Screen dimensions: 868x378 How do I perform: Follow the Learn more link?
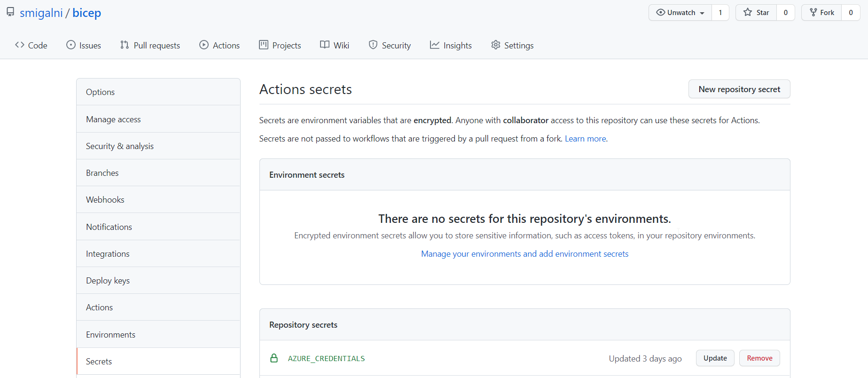(585, 139)
